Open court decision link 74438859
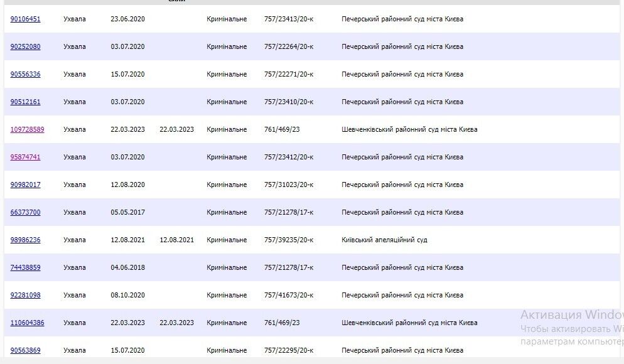The width and height of the screenshot is (624, 364). (x=25, y=268)
